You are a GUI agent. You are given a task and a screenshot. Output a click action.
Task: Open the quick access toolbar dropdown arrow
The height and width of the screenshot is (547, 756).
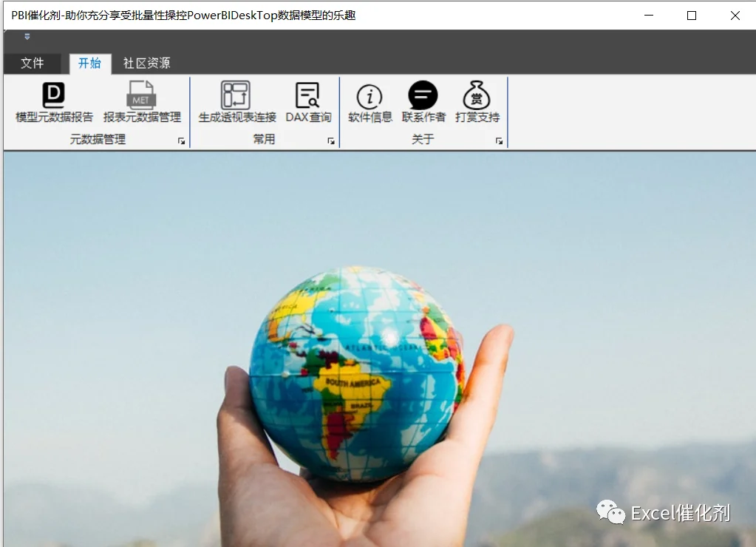point(27,37)
